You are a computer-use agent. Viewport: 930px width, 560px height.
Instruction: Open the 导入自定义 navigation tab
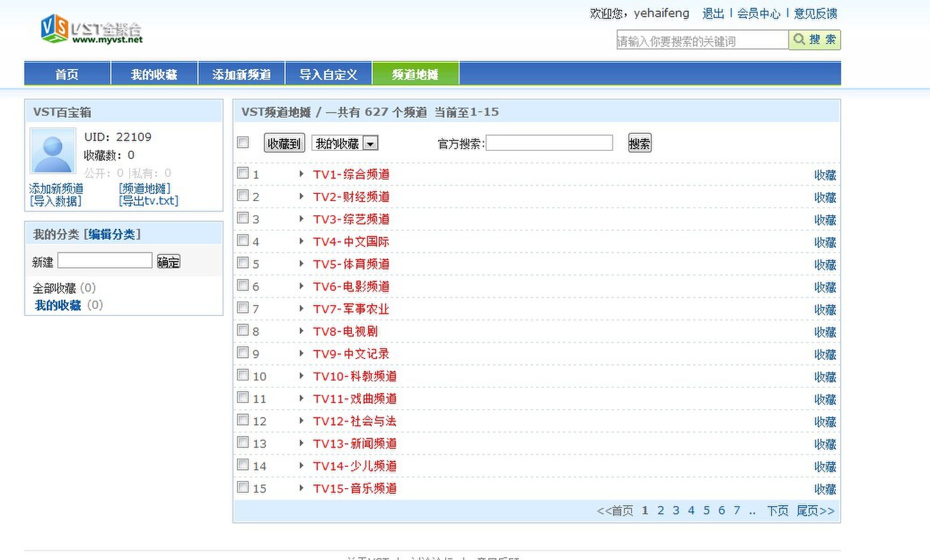tap(328, 74)
